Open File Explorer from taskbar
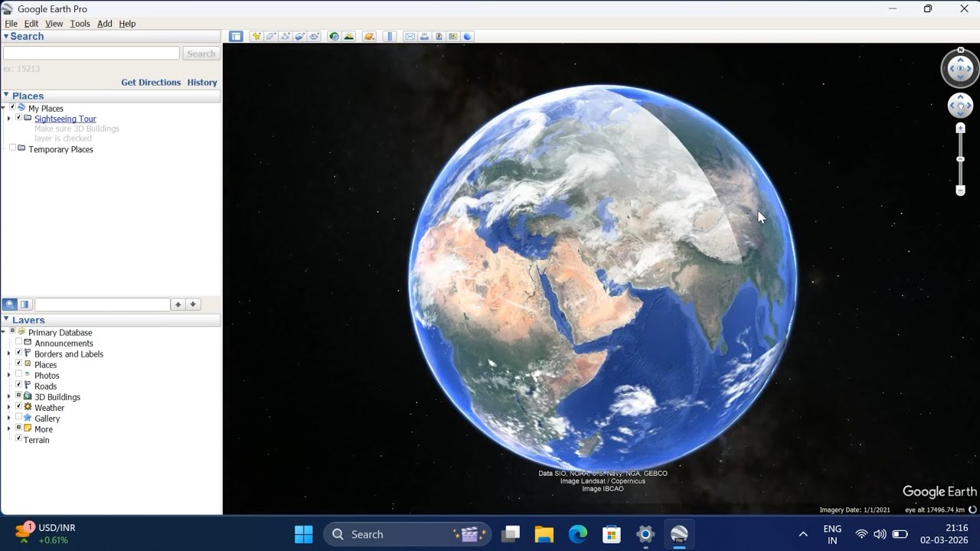 [x=544, y=534]
